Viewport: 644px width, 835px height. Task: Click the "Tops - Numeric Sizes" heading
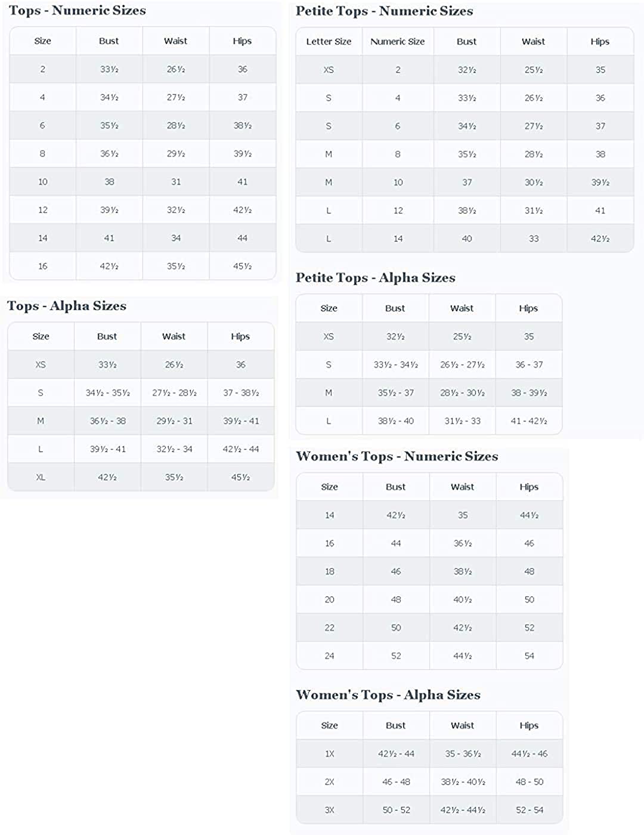coord(77,11)
